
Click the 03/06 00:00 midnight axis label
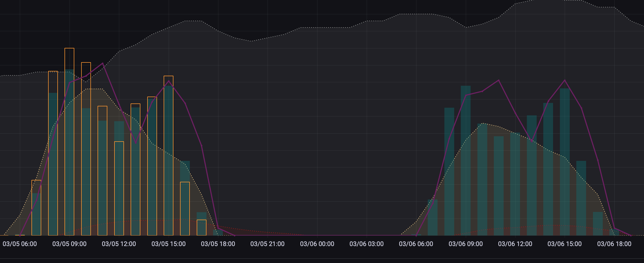coord(317,244)
